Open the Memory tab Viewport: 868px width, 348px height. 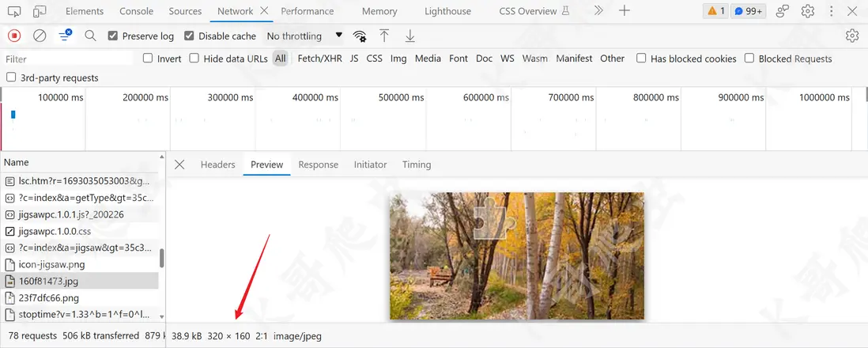[x=379, y=11]
